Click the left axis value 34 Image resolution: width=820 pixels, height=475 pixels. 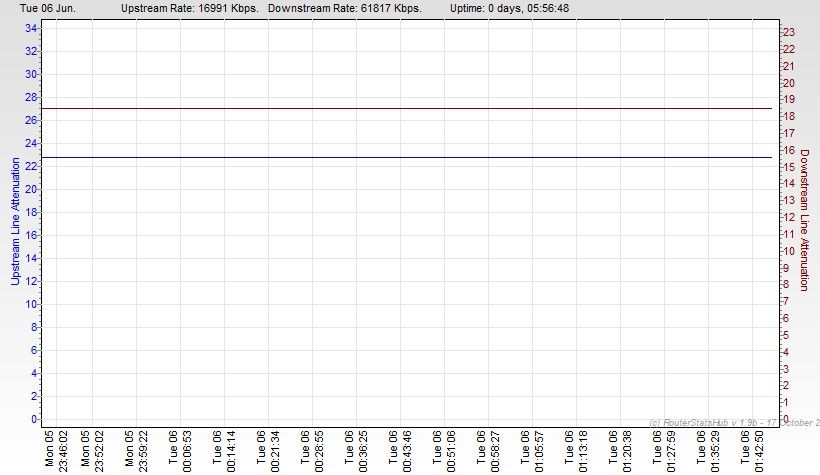(x=31, y=28)
